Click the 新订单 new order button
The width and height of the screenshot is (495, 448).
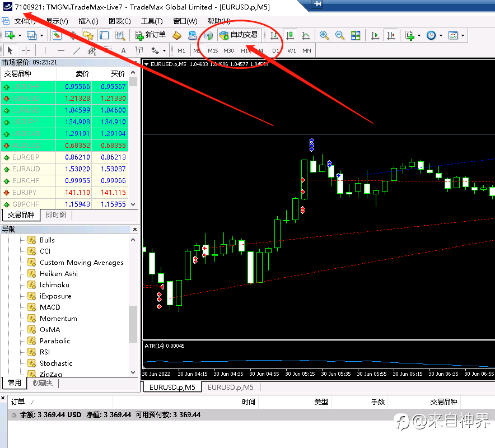[x=150, y=35]
